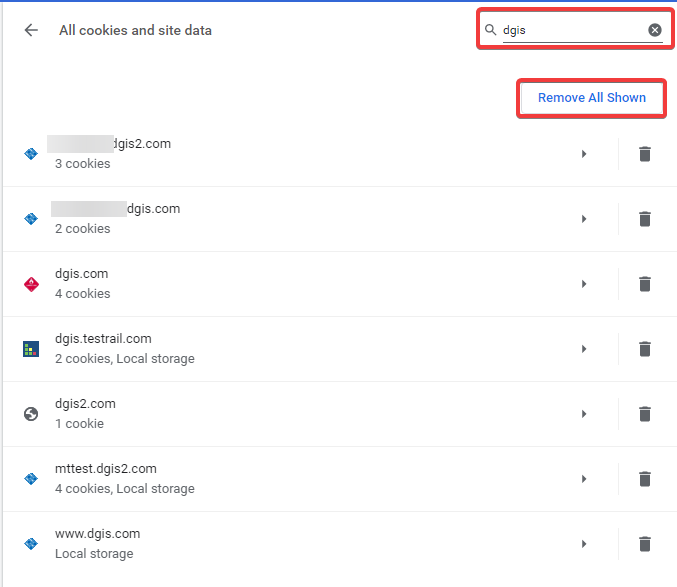The height and width of the screenshot is (587, 677).
Task: Delete the second entry with 2 cookies
Action: (x=645, y=219)
